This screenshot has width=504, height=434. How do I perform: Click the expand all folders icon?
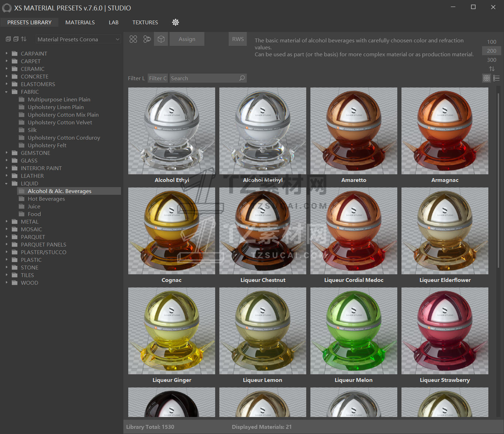click(8, 39)
